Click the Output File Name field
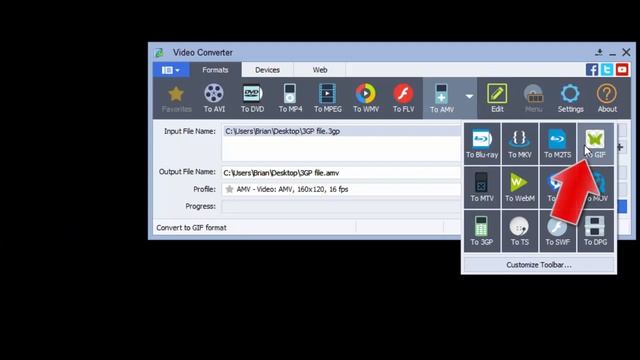 pos(341,173)
